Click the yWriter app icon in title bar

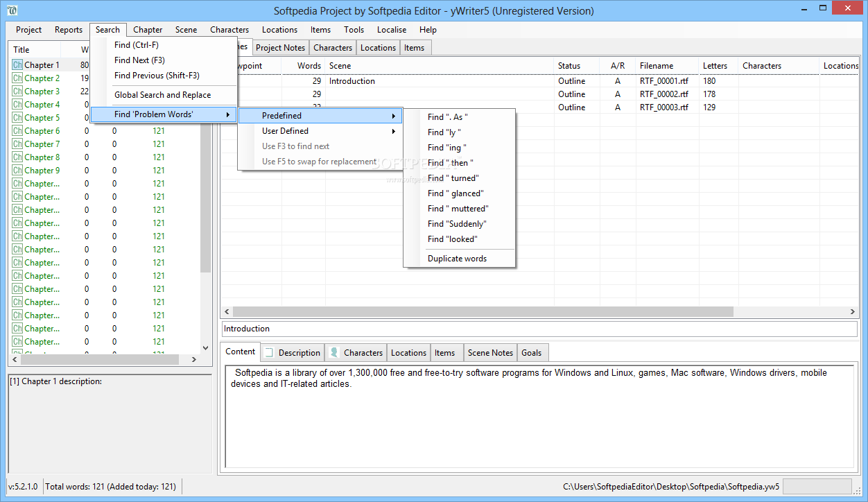12,10
